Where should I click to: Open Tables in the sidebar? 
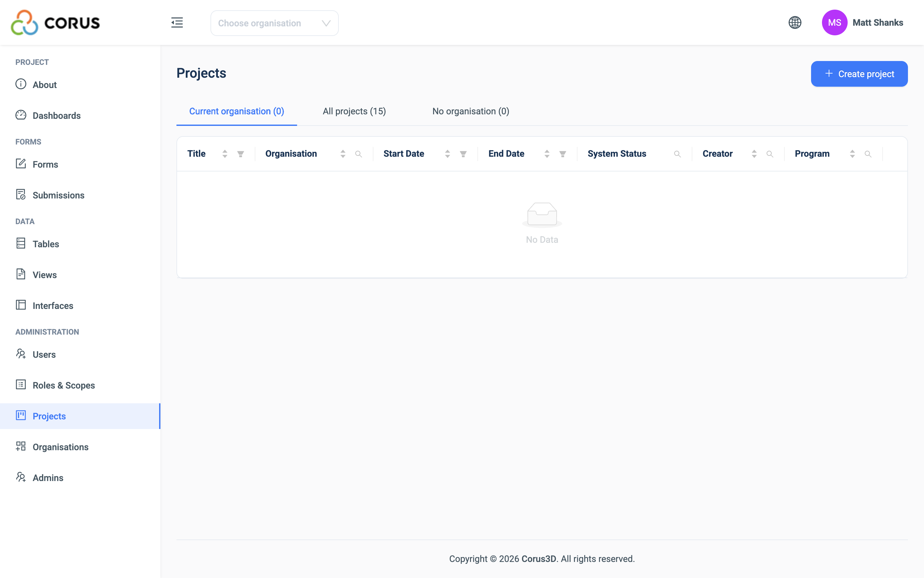pos(80,244)
